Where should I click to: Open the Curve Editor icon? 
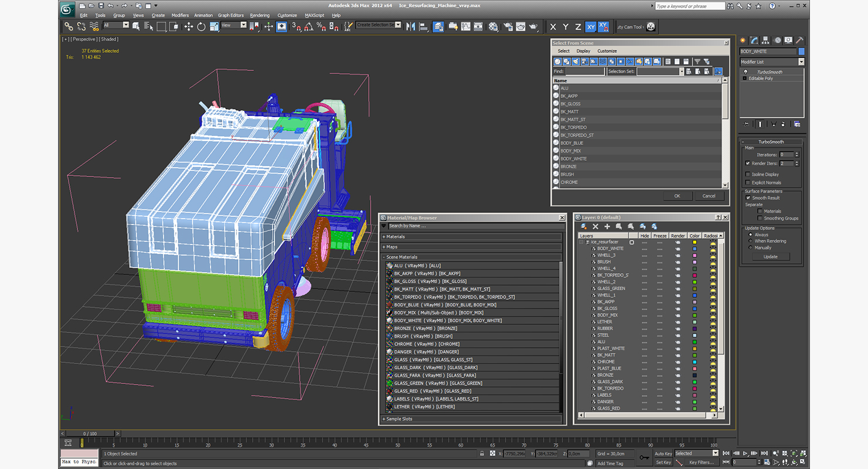[466, 26]
